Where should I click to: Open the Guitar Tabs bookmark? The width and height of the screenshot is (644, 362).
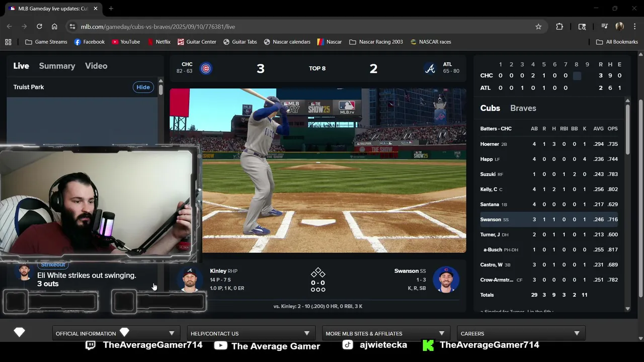click(240, 42)
